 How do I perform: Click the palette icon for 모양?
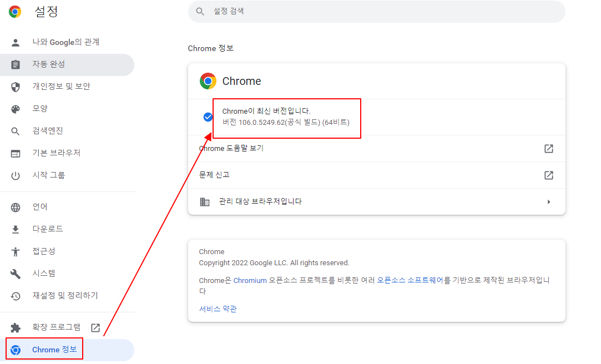click(16, 109)
